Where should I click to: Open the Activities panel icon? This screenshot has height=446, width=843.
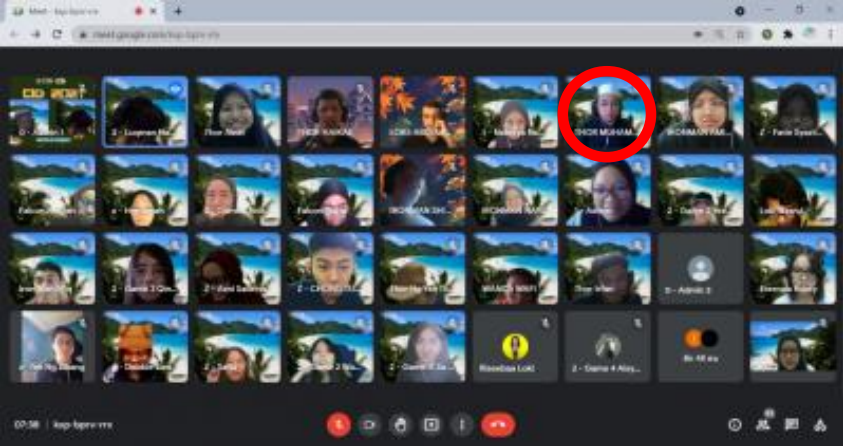(820, 424)
